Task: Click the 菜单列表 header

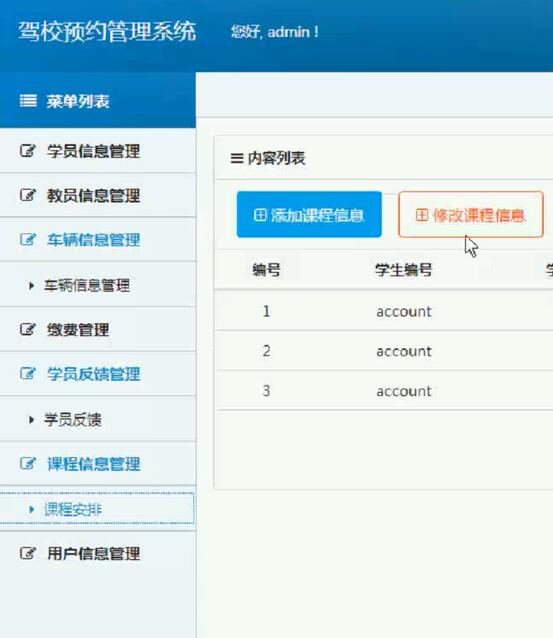Action: [98, 101]
